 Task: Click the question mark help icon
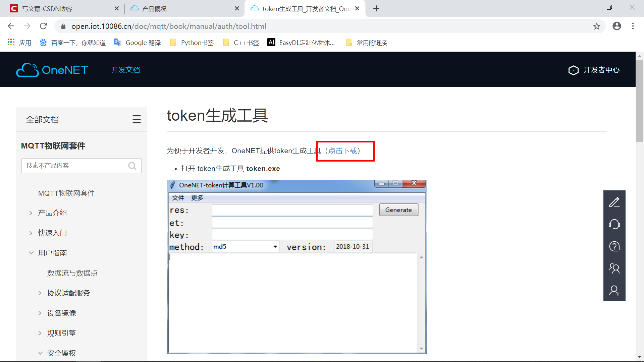click(x=614, y=246)
